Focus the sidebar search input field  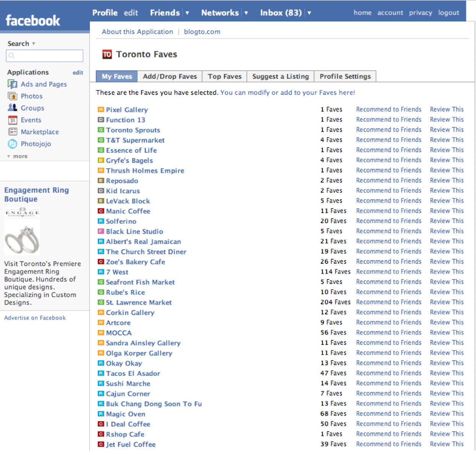coord(45,56)
